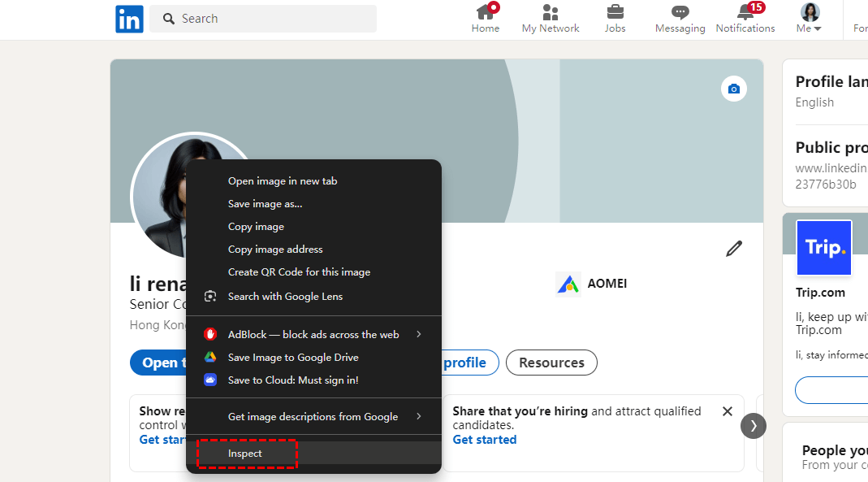Viewport: 868px width, 482px height.
Task: Click the Trip.com ad outlined button
Action: (831, 390)
